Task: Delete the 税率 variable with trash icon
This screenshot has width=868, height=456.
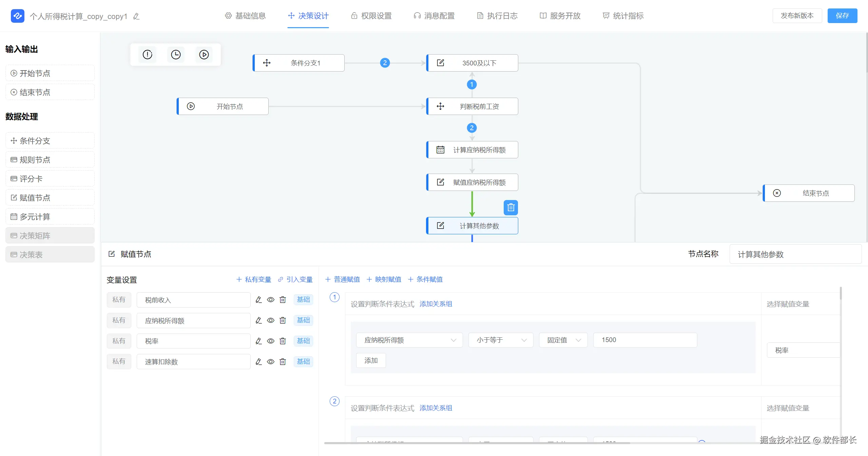Action: 283,341
